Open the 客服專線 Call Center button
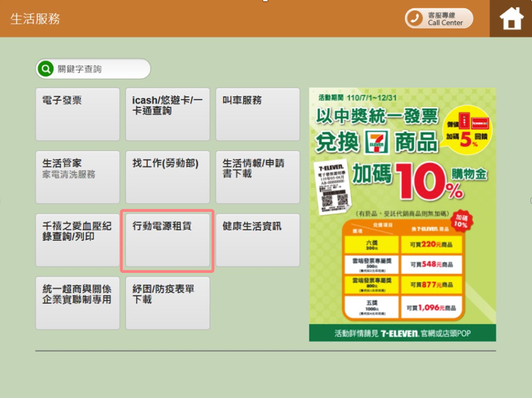This screenshot has width=532, height=398. (x=439, y=18)
